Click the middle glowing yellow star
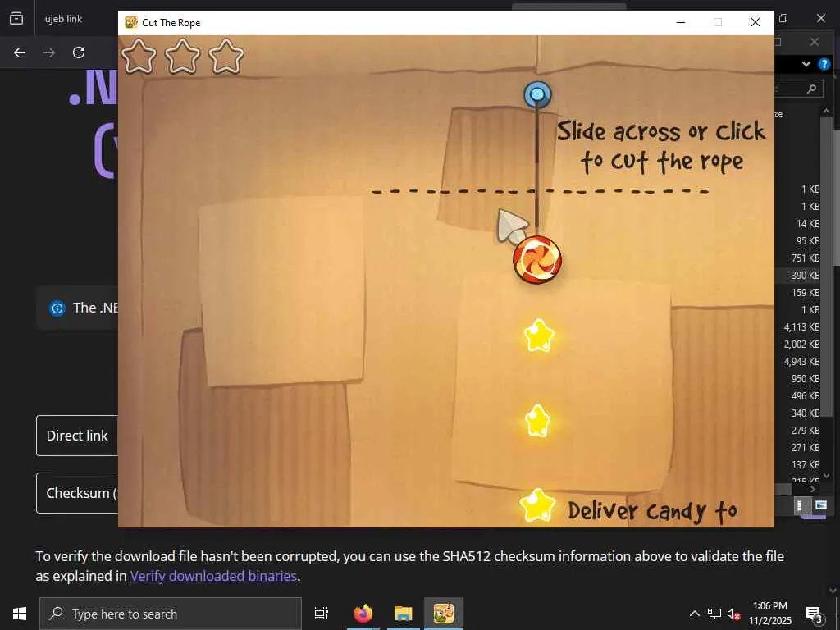This screenshot has height=630, width=840. pos(537,421)
